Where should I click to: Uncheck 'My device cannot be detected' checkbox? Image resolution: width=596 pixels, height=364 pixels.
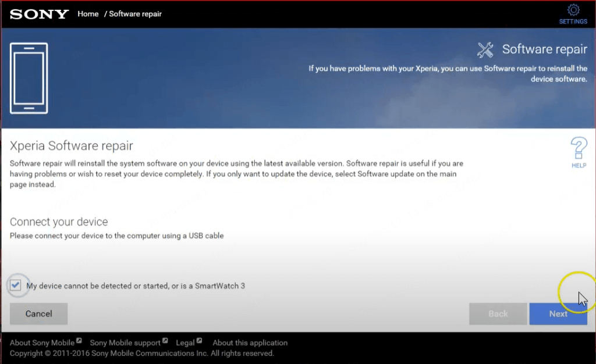[x=16, y=285]
